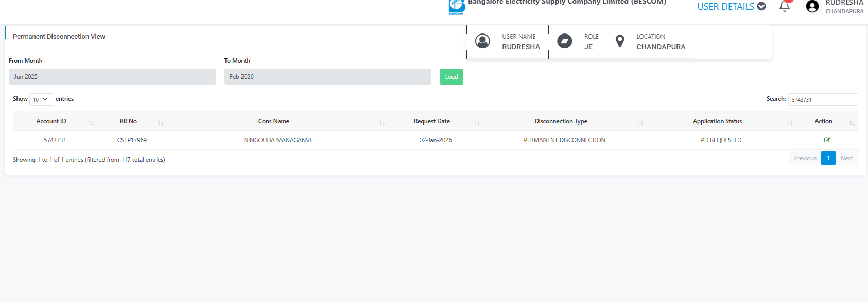Click the Disconnection Type column header
This screenshot has width=868, height=303.
(x=561, y=121)
